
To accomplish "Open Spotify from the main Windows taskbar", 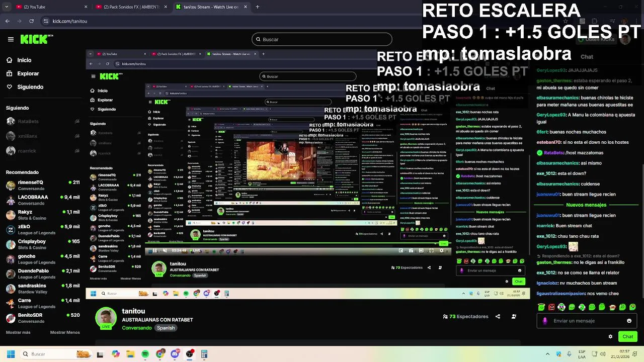I will pos(145,354).
